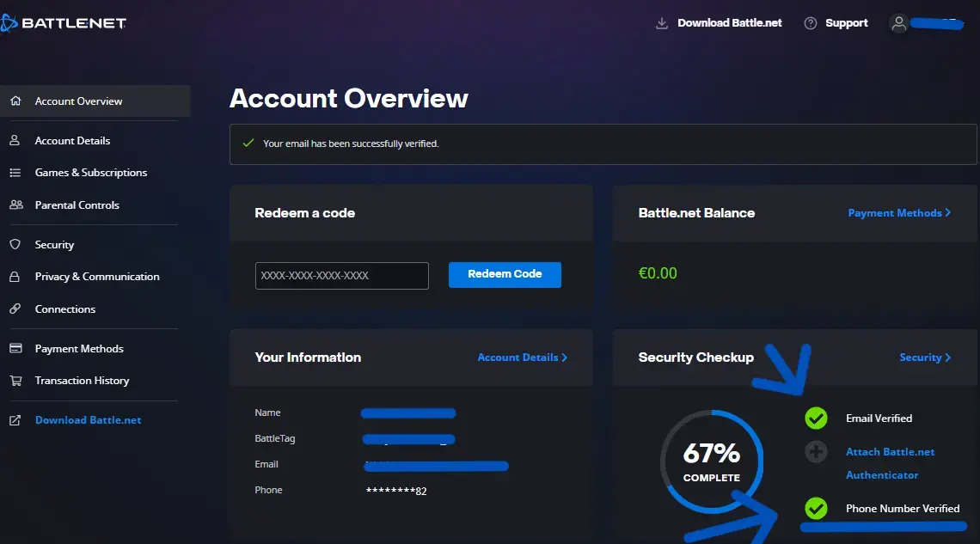Image resolution: width=980 pixels, height=544 pixels.
Task: Click the download icon next to Download Battle.net
Action: 660,23
